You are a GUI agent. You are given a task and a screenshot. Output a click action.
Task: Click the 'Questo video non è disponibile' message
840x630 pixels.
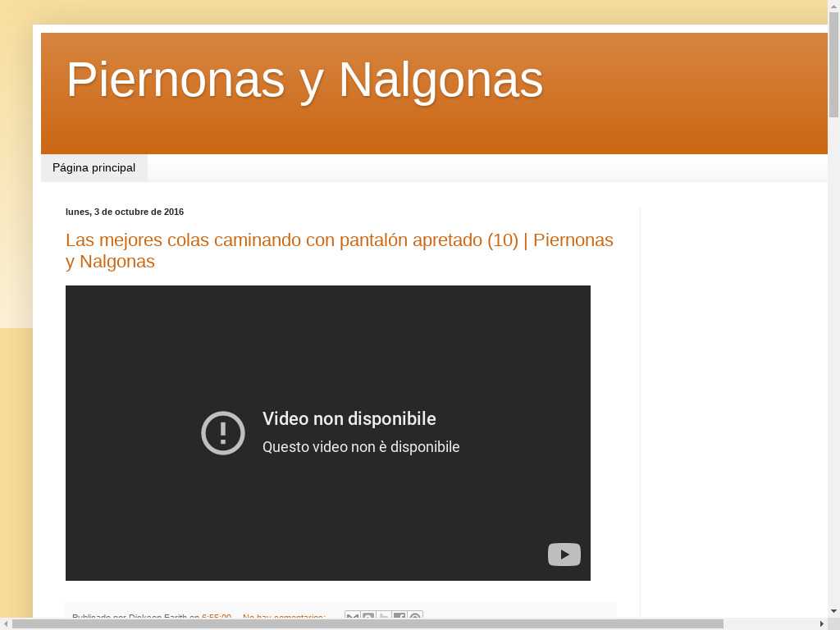click(x=361, y=447)
